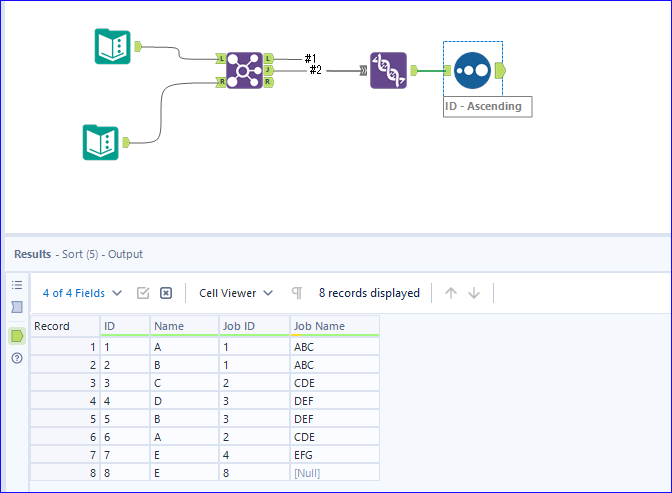Select the Sort tool on canvas
Image resolution: width=672 pixels, height=493 pixels.
[x=471, y=70]
